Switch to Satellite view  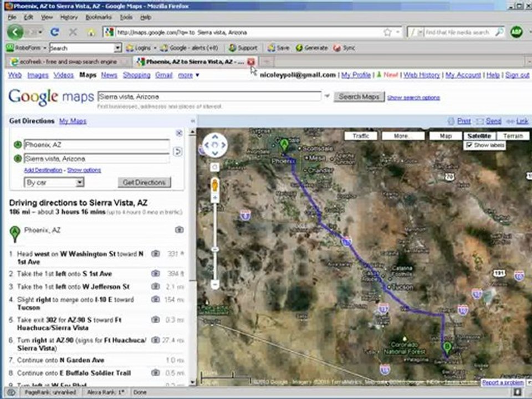pyautogui.click(x=479, y=136)
